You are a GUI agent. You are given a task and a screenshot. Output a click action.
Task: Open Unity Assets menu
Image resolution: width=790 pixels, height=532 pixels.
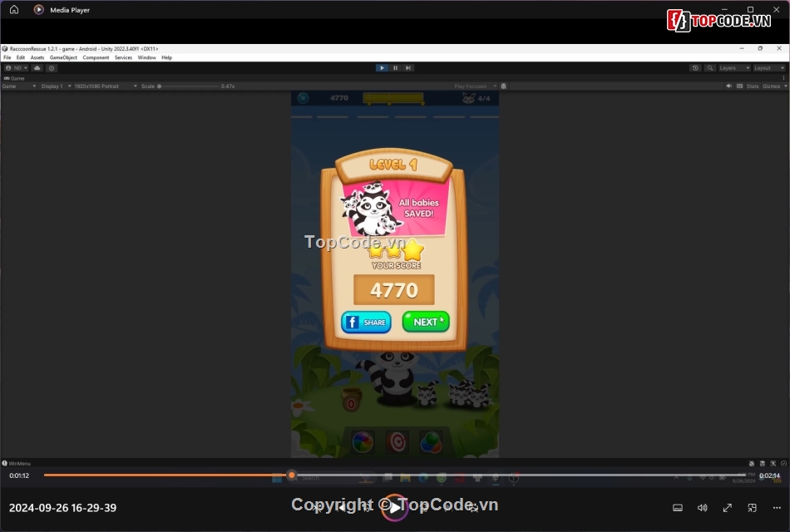(x=37, y=57)
